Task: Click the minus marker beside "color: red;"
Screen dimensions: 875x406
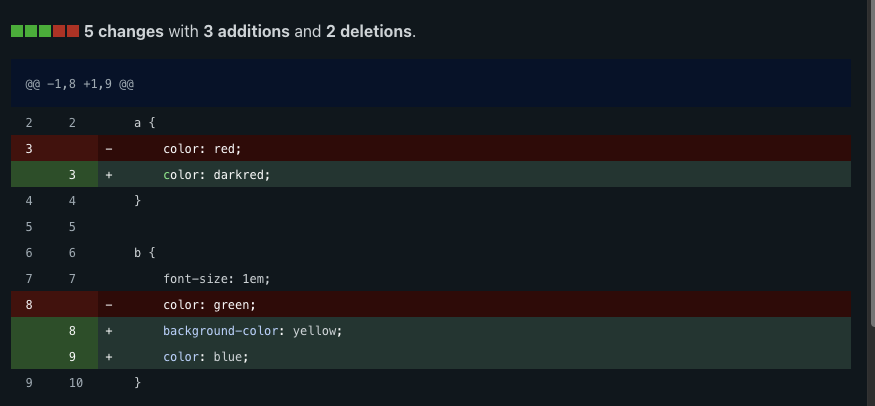Action: (109, 149)
